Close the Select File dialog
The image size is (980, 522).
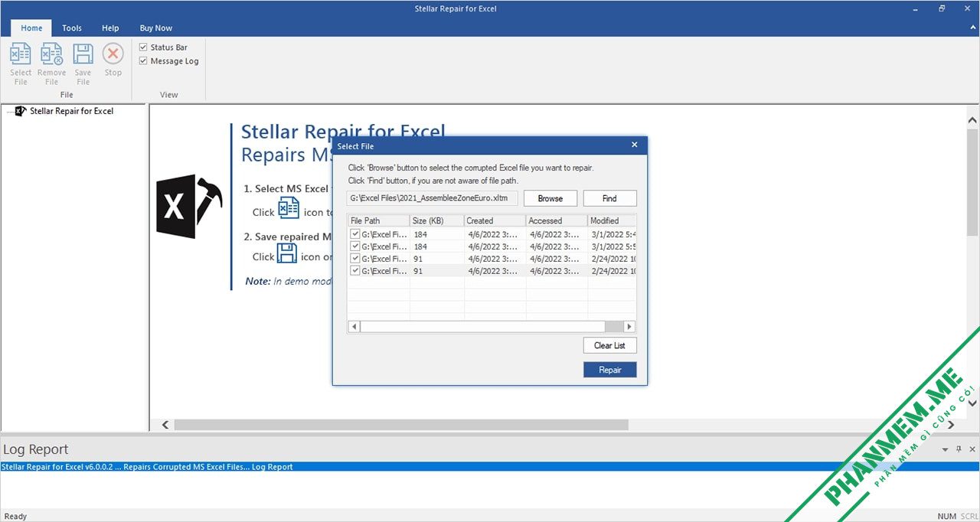[634, 145]
